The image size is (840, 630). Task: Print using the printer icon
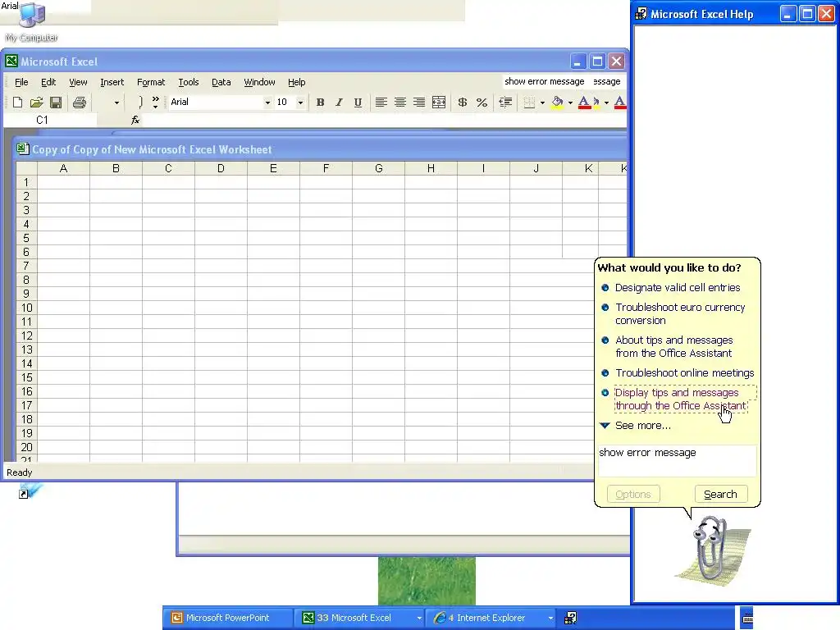80,102
